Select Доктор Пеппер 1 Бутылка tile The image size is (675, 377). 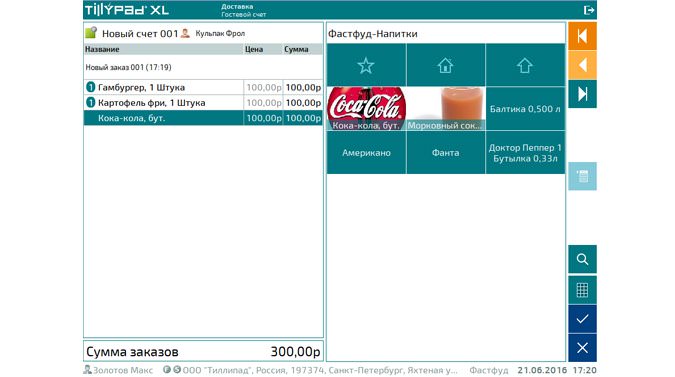point(525,152)
